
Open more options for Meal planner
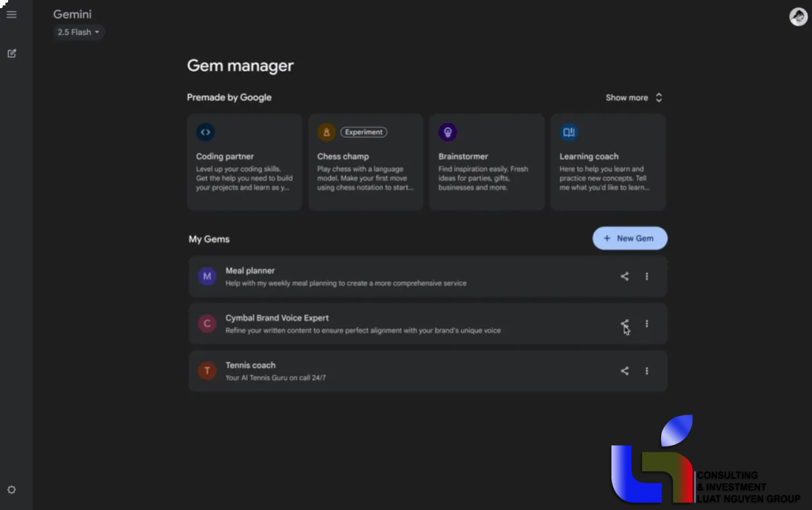(x=647, y=276)
